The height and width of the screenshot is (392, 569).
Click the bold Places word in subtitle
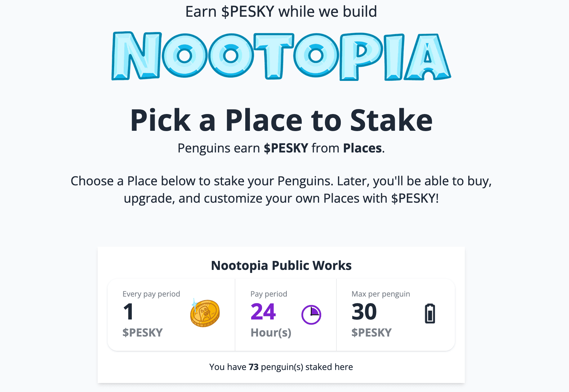362,148
